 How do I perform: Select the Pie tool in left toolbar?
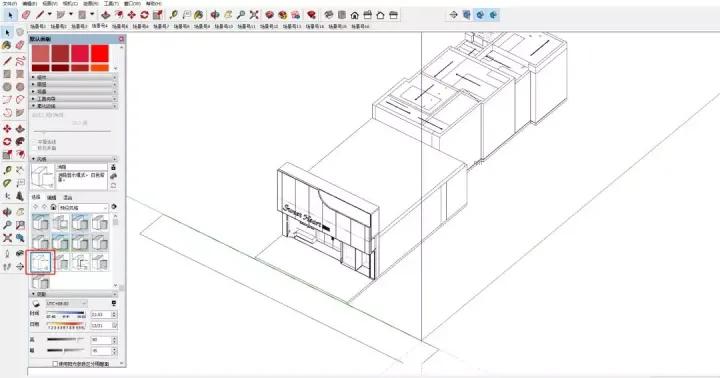[x=20, y=113]
